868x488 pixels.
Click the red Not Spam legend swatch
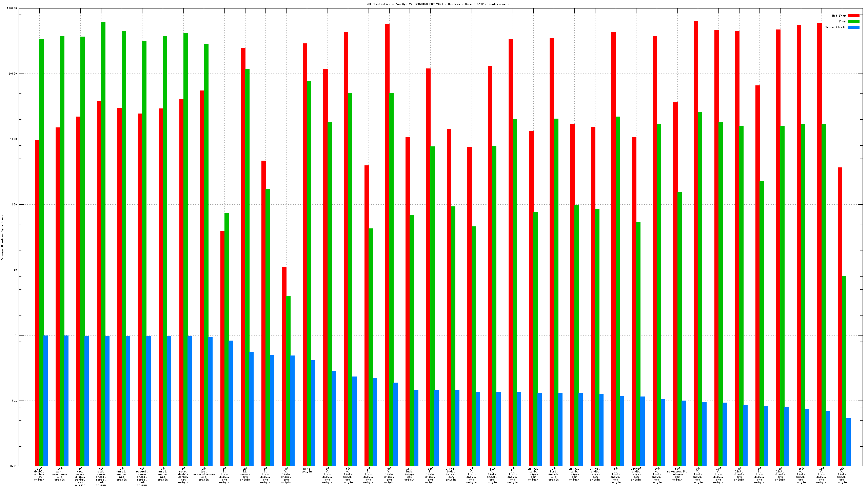coord(853,16)
